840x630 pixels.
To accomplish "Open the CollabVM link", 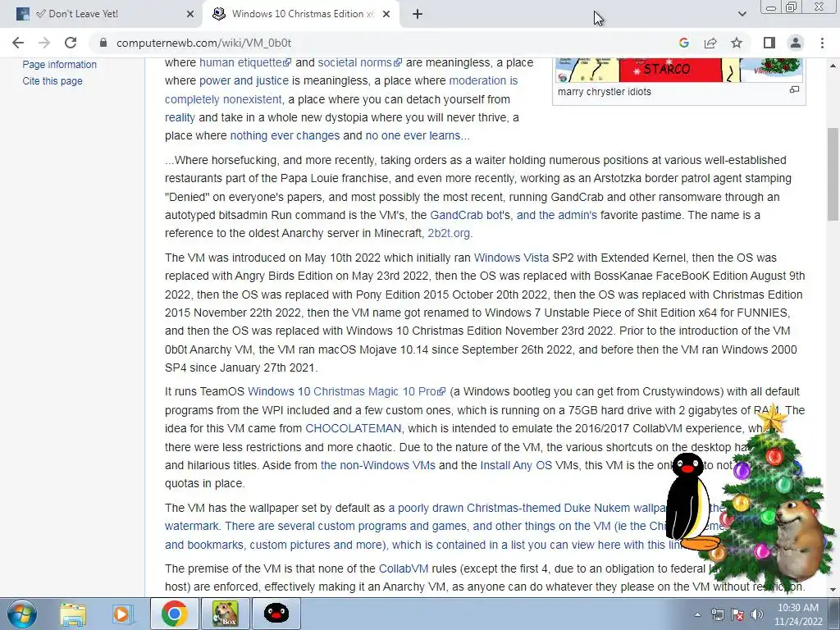I will [404, 569].
